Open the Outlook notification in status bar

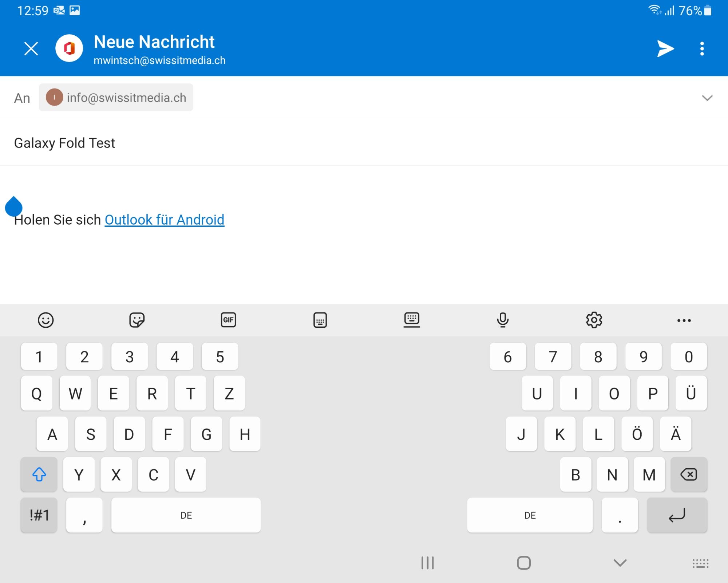pos(59,10)
